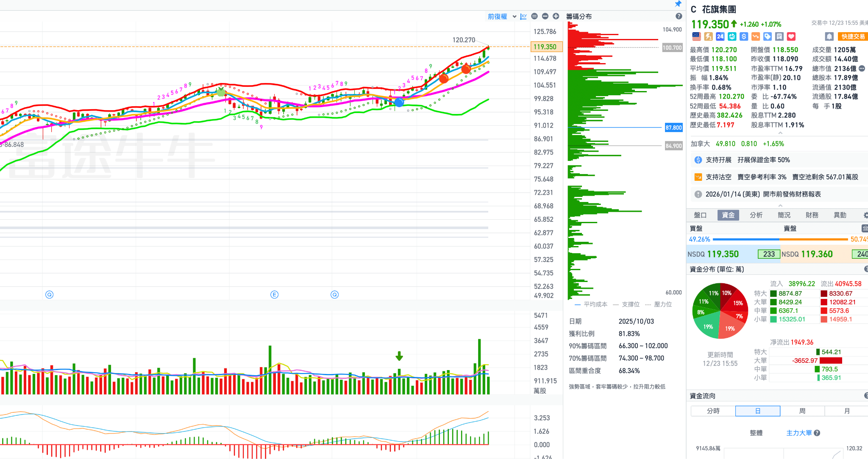Click the pin icon above chart
The width and height of the screenshot is (868, 459).
(678, 4)
